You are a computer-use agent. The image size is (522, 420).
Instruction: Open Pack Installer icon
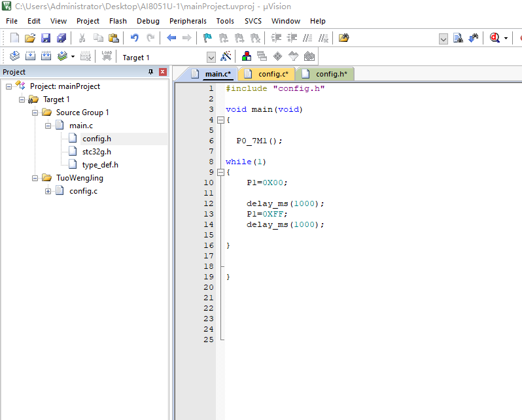pyautogui.click(x=309, y=56)
